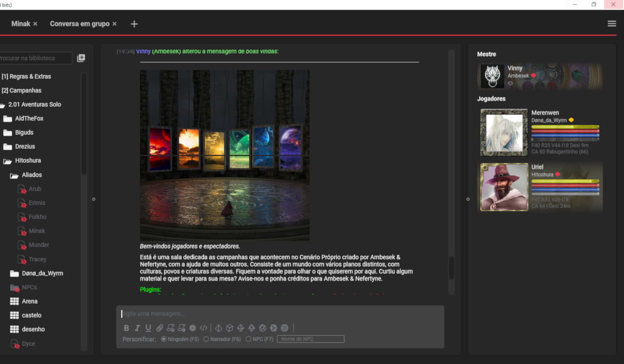Click the paperclip attachment icon
This screenshot has width=624, height=364.
click(x=160, y=328)
